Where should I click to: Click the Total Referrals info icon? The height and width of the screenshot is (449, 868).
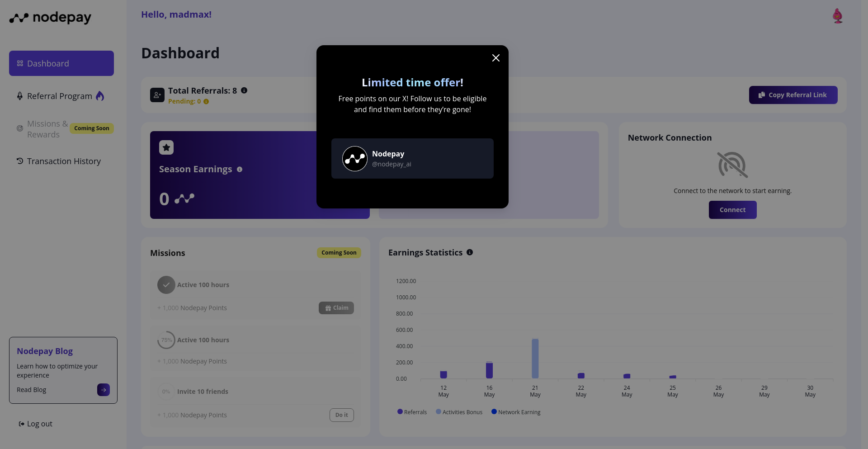244,90
